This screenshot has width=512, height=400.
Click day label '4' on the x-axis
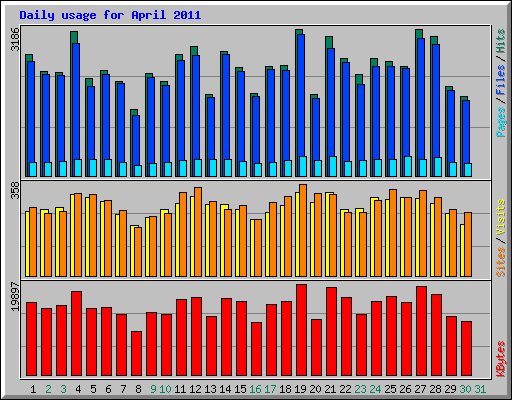[x=78, y=389]
